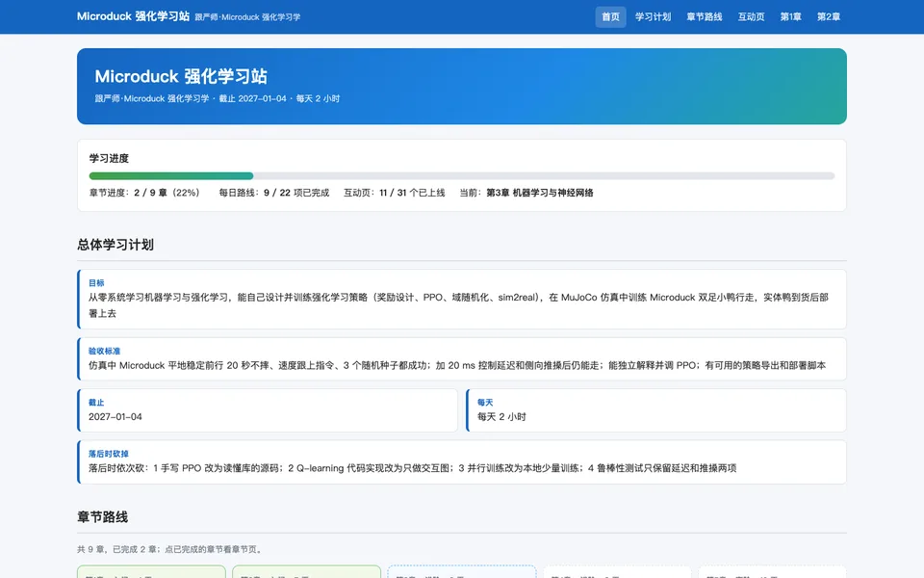Viewport: 924px width, 578px height.
Task: Click 当前 第3章 机器学习与神经网络 text
Action: [x=526, y=193]
